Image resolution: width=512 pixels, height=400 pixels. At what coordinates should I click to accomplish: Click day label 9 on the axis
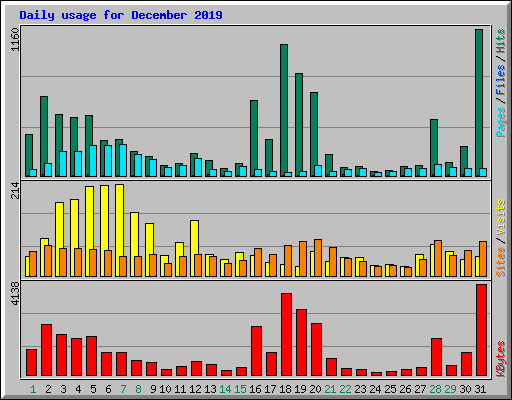pos(153,389)
